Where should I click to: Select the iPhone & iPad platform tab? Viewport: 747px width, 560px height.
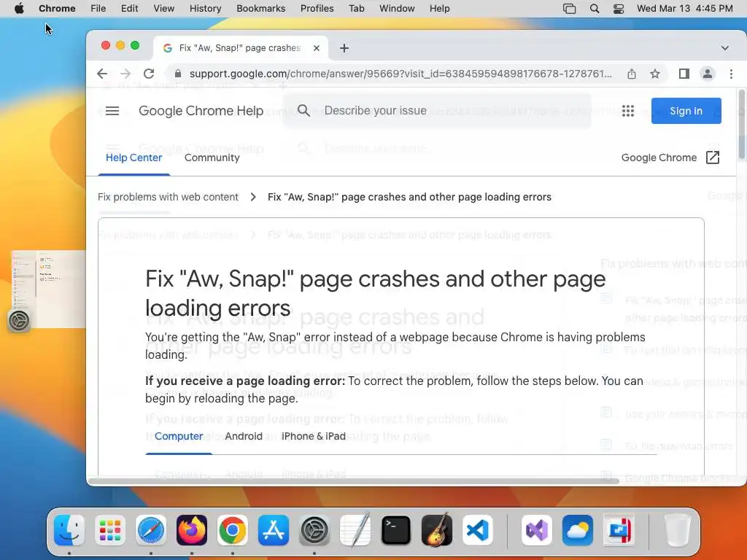pyautogui.click(x=314, y=436)
